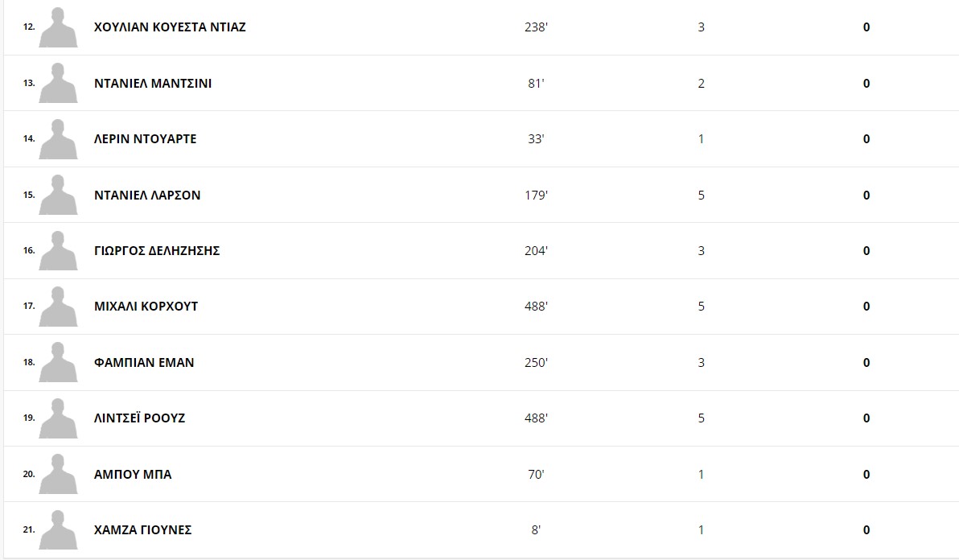Click avatar icon of ΦΑΜΠΙΑΝ ΕΜΑΝ
The height and width of the screenshot is (560, 959).
pos(58,362)
